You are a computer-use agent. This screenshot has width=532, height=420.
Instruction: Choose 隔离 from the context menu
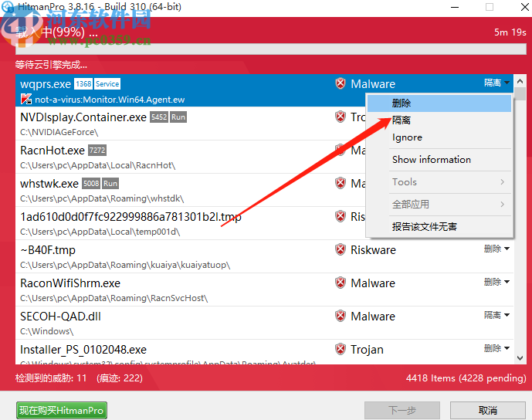pyautogui.click(x=439, y=120)
